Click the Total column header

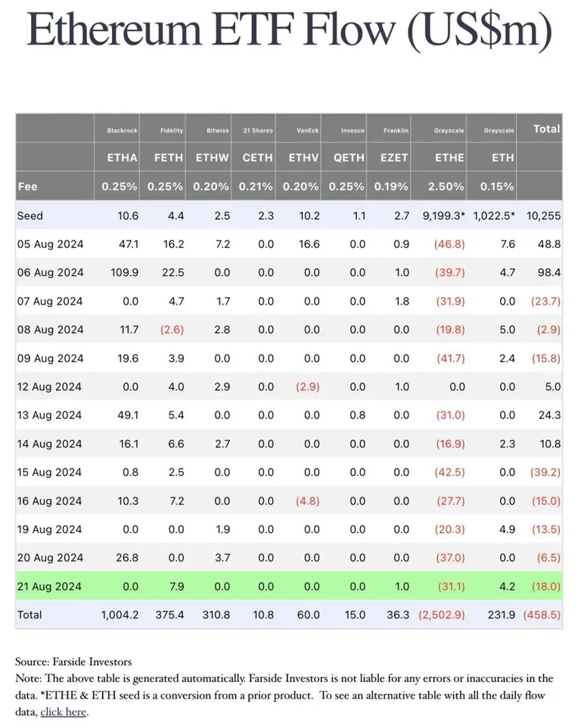coord(547,129)
